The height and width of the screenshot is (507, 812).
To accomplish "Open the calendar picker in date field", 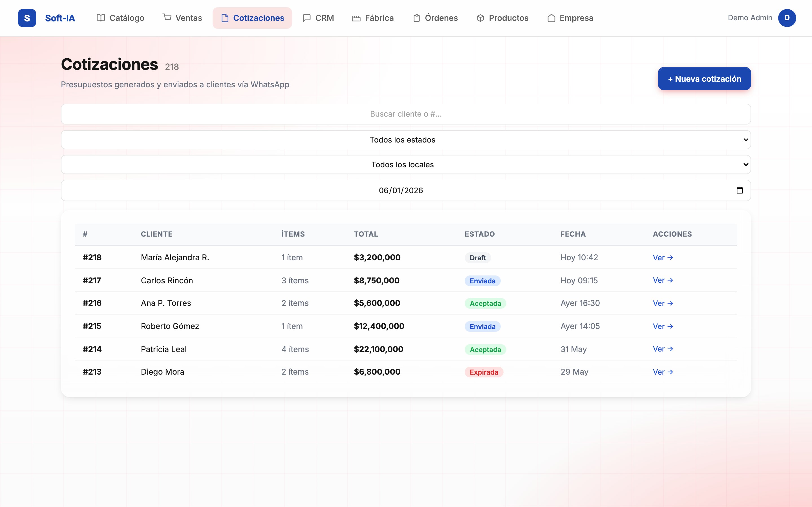I will click(x=740, y=190).
